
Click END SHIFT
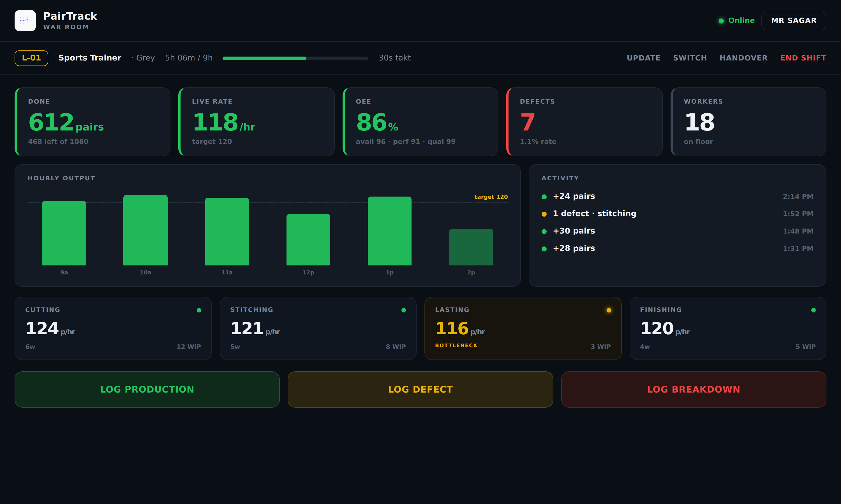(x=803, y=58)
